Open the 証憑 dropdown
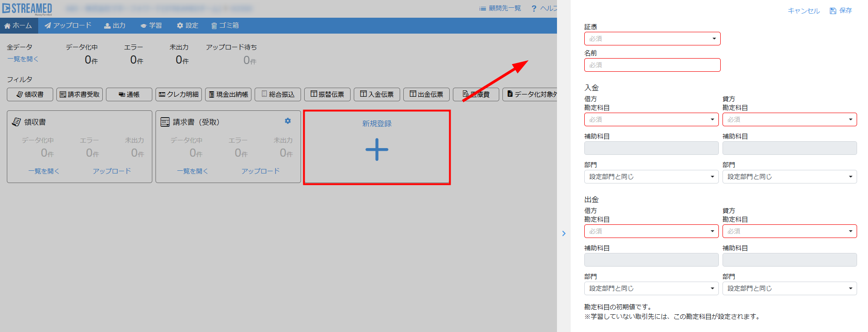 tap(652, 39)
